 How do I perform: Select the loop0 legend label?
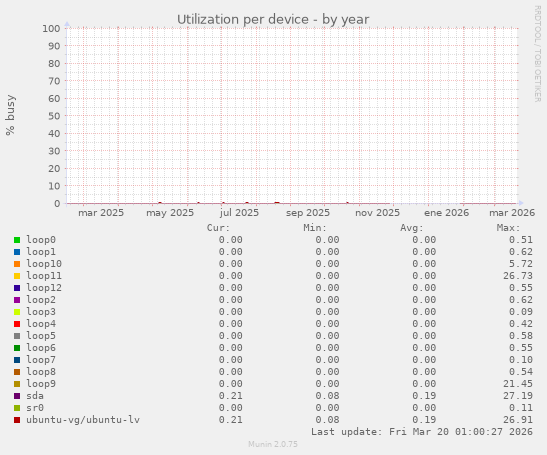(x=41, y=240)
